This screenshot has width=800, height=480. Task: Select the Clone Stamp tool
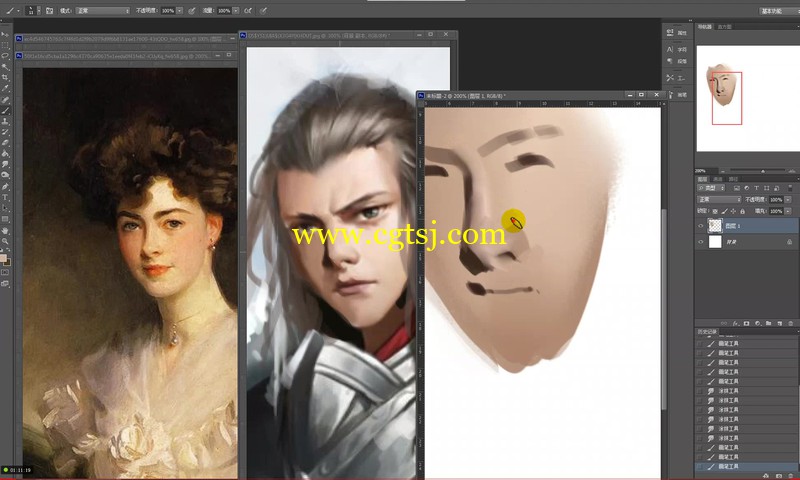click(5, 121)
